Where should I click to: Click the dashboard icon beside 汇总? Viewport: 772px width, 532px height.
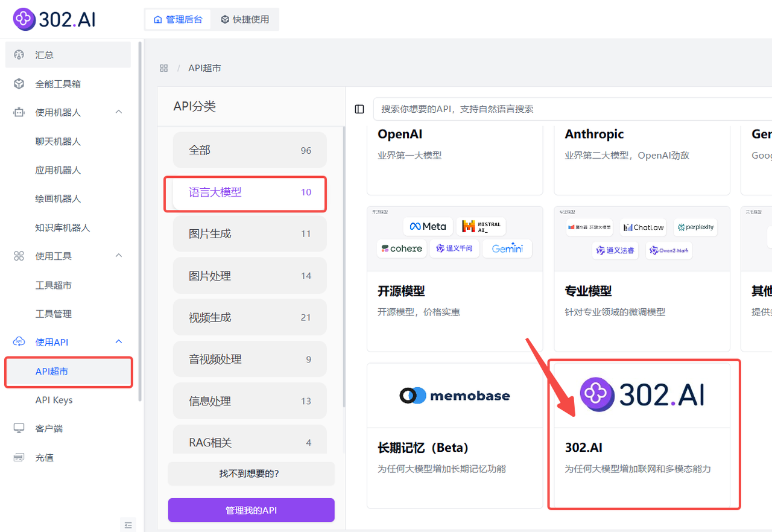coord(19,55)
